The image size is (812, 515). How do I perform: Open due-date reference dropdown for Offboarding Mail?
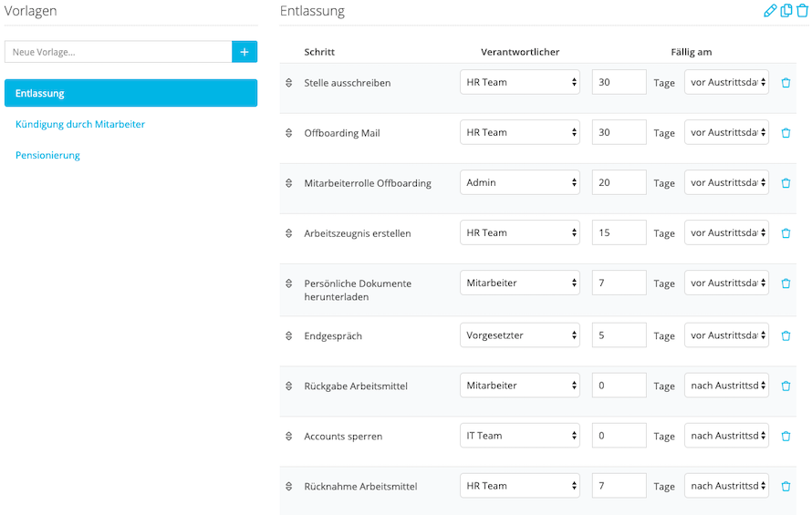[x=726, y=132]
